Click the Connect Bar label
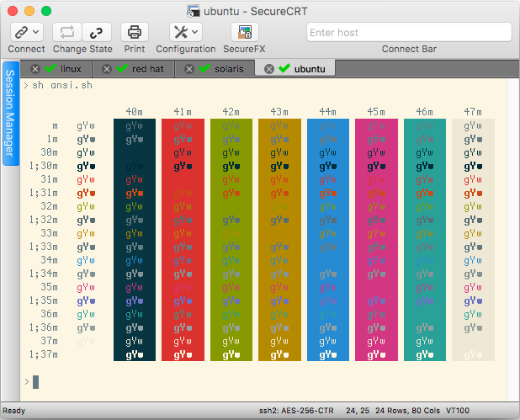Screen dimensions: 520x420 coord(409,49)
